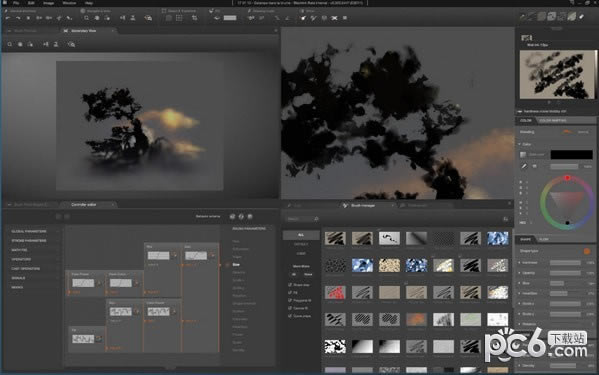Toggle the Shape map checkbox in Brush manager
599x375 pixels.
coord(290,285)
